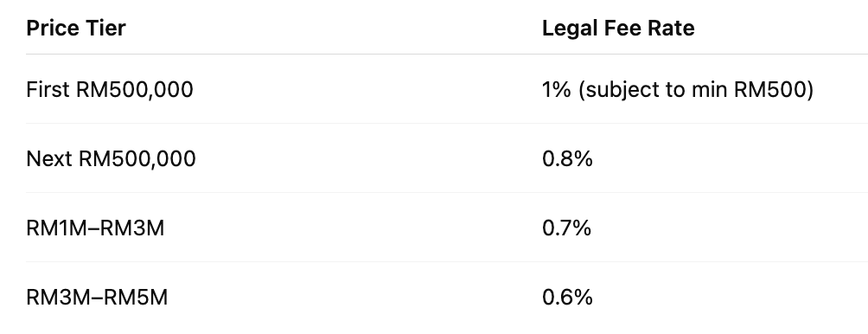868x334 pixels.
Task: Click the 0.6% rate value
Action: pyautogui.click(x=567, y=298)
